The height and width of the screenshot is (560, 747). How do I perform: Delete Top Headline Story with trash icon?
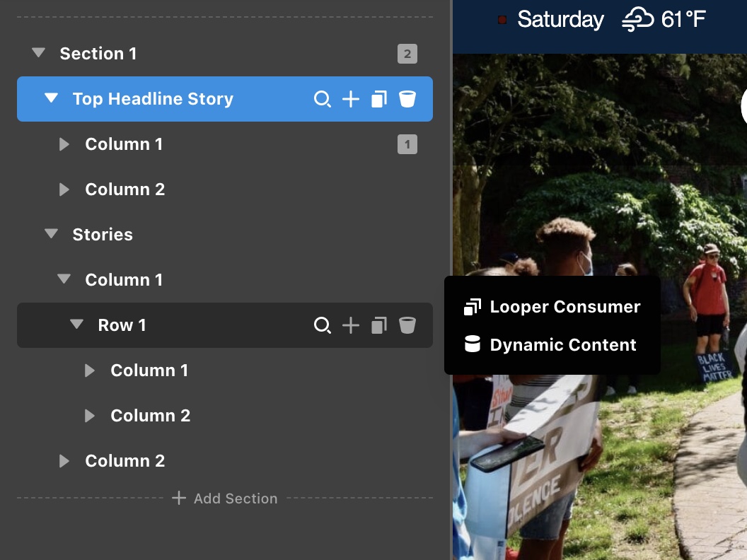[407, 99]
